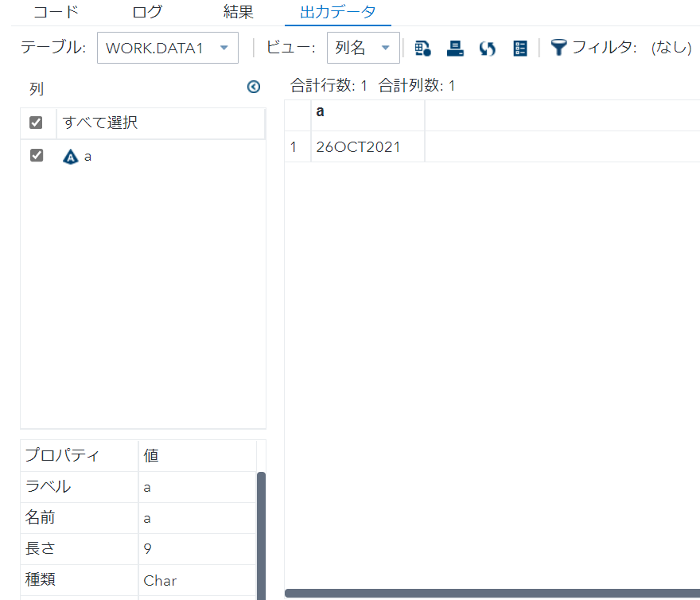Switch to the コード tab
The image size is (700, 600).
[56, 12]
